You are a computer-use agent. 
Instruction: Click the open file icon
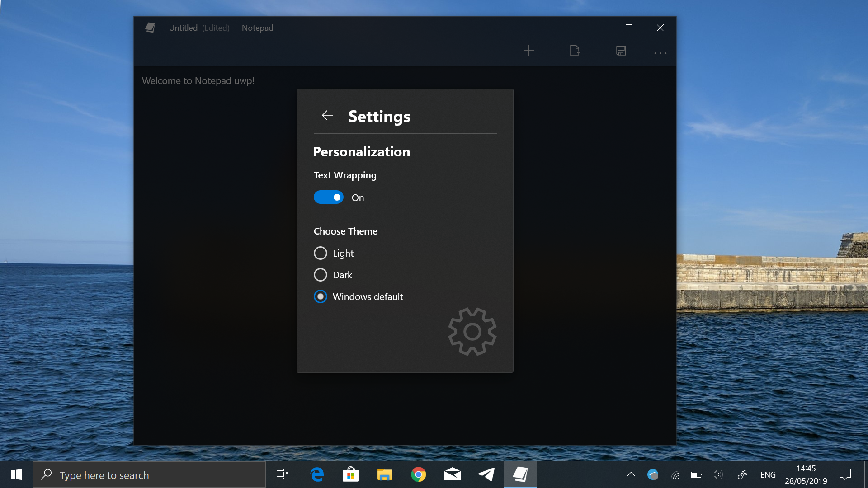point(575,51)
